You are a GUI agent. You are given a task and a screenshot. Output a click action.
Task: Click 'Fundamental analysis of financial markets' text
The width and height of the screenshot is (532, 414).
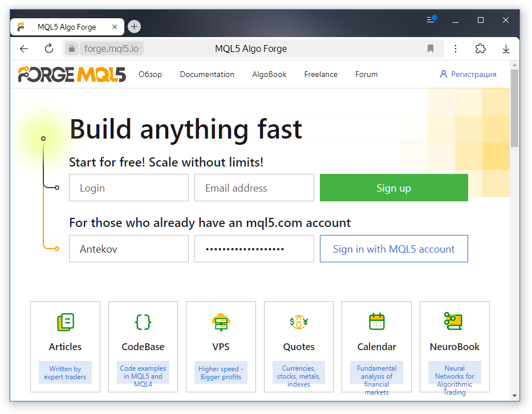tap(376, 380)
